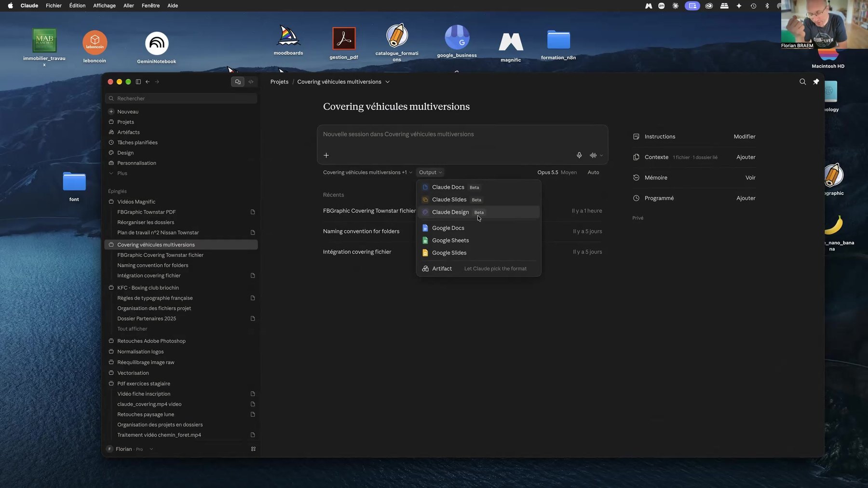Choose Claude Slides output format
The width and height of the screenshot is (868, 488).
coord(479,200)
